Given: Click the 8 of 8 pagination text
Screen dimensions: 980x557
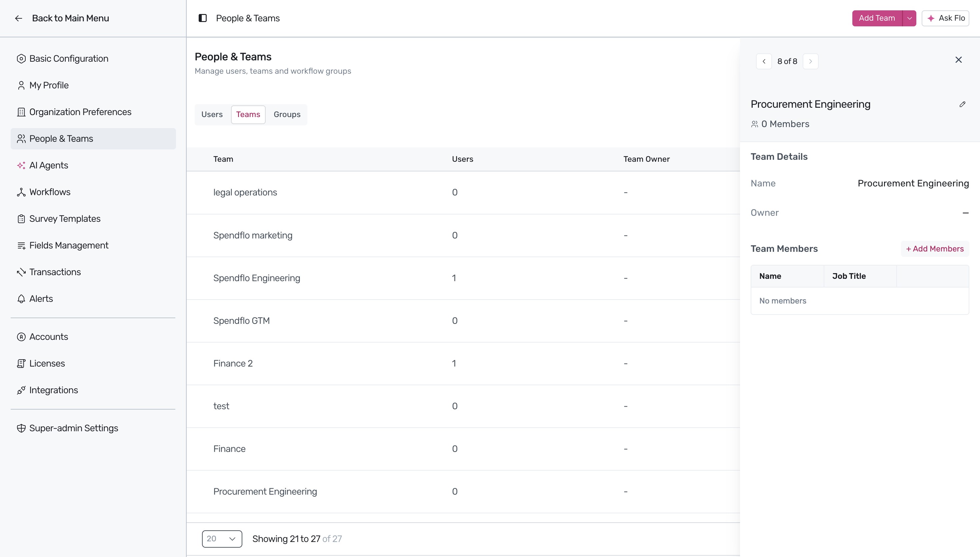Looking at the screenshot, I should pos(787,61).
